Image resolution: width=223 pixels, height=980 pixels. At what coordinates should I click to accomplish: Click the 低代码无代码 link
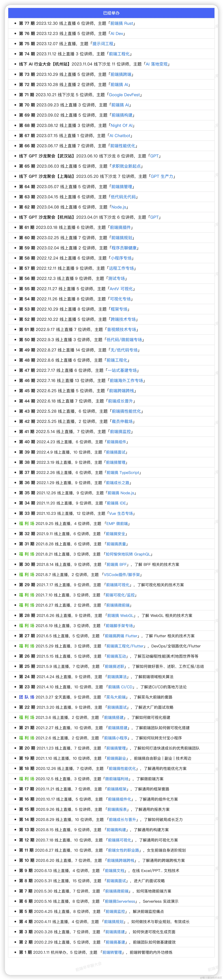pos(123,197)
